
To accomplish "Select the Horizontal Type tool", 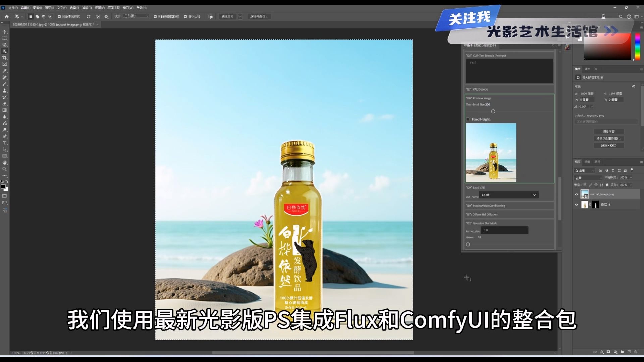I will tap(5, 143).
